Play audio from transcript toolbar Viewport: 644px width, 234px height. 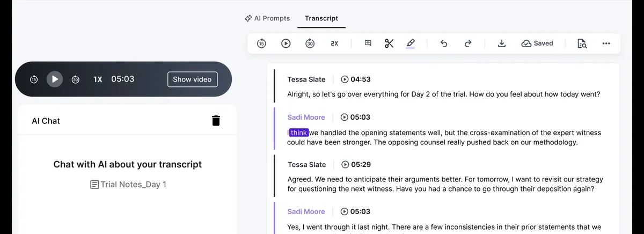(286, 43)
